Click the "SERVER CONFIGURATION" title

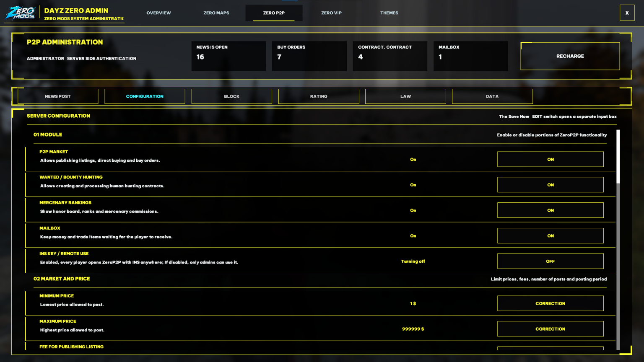point(58,116)
